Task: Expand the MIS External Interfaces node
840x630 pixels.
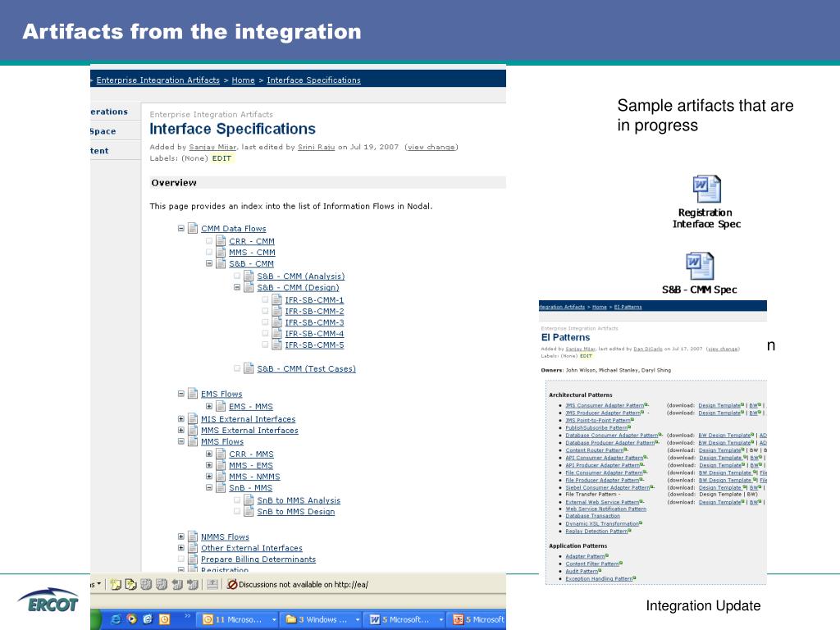Action: pyautogui.click(x=181, y=419)
